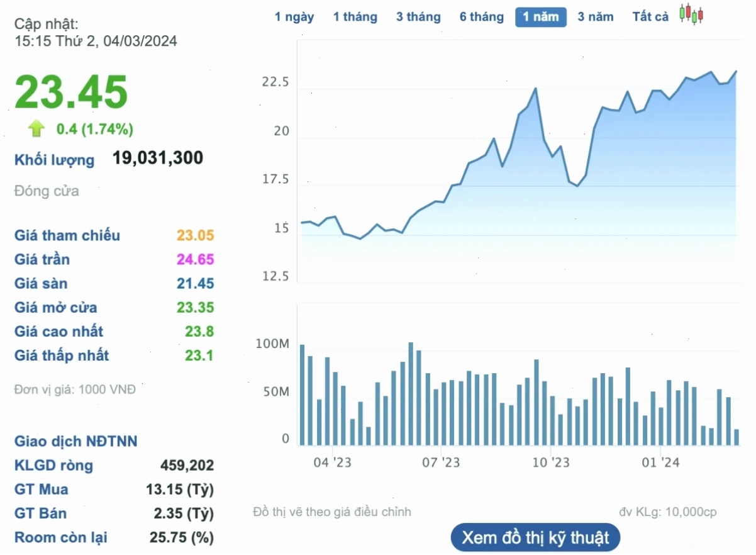Click the 'Giá trần' label
This screenshot has width=756, height=555.
pos(42,260)
